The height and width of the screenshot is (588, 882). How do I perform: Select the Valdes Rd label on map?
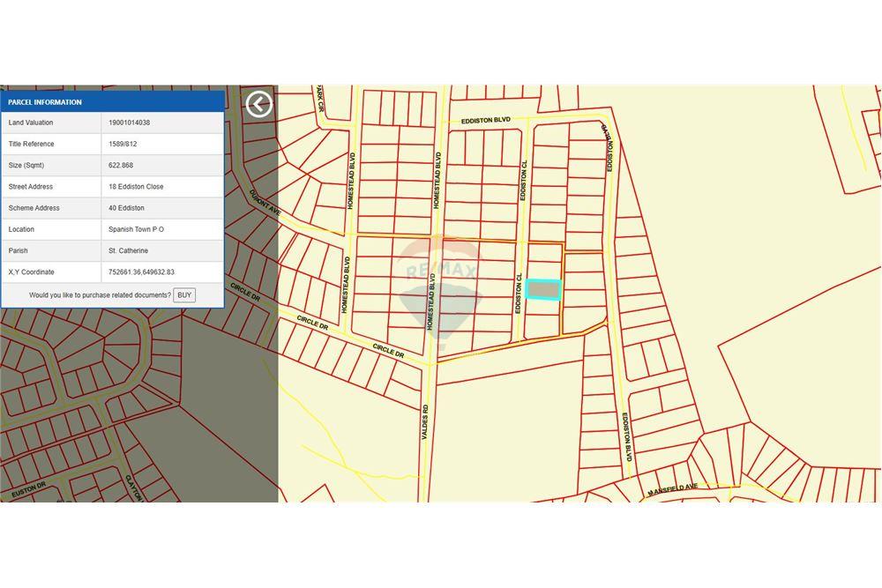[424, 423]
